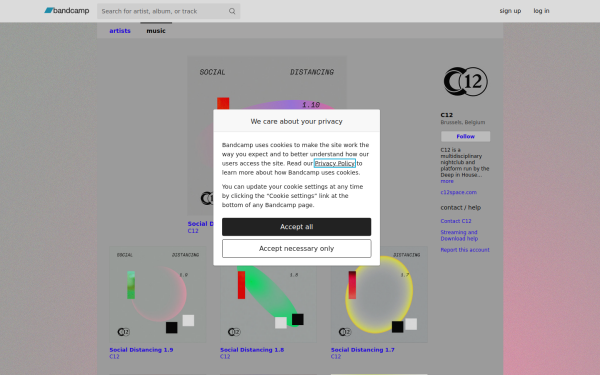
Task: Click the search magnifier icon
Action: click(232, 11)
